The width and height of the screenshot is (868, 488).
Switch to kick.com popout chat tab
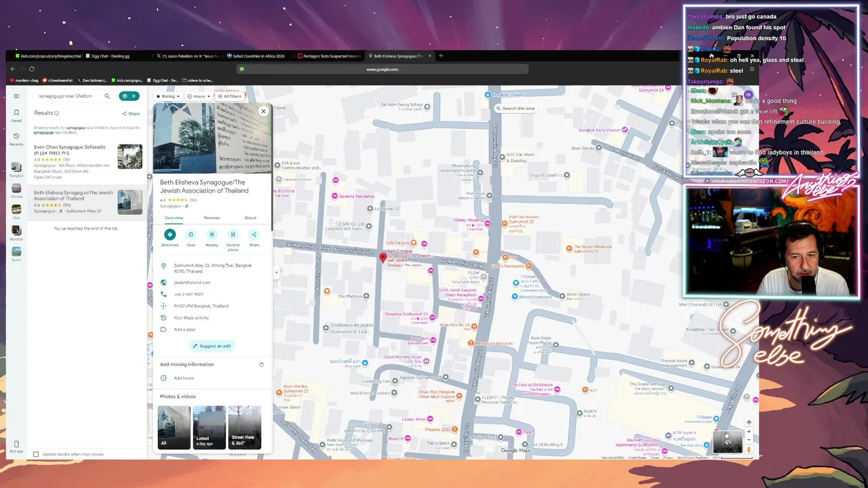(47, 56)
